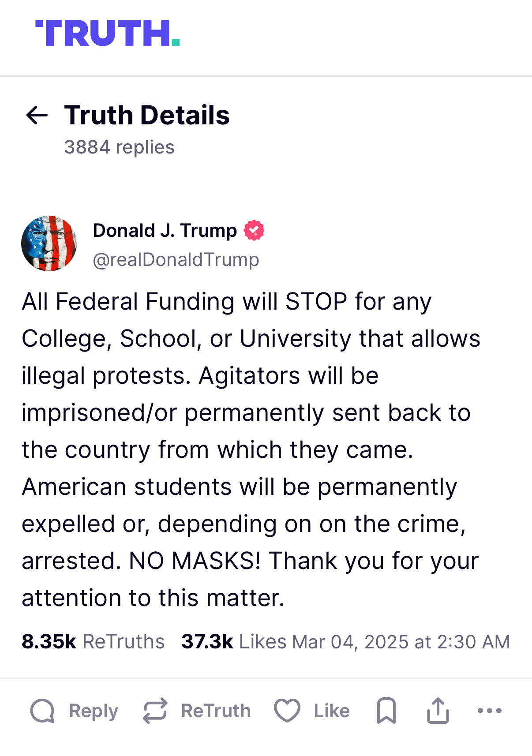Image resolution: width=532 pixels, height=756 pixels.
Task: Click the Mar 04, 2025 timestamp
Action: (x=401, y=642)
